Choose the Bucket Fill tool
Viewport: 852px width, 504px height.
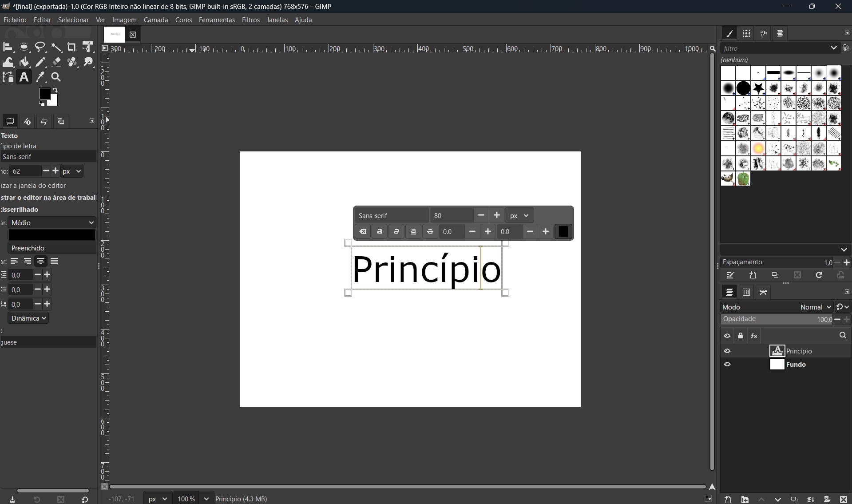click(24, 62)
